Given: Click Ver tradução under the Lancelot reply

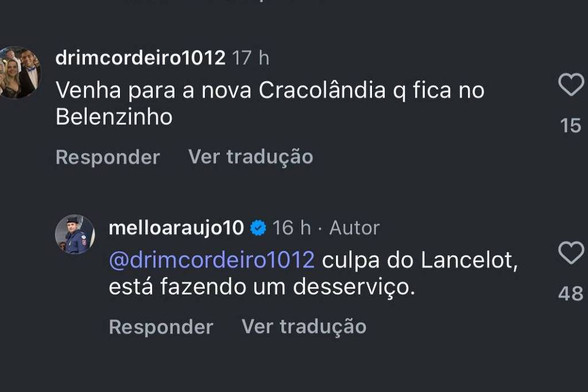Looking at the screenshot, I should [x=304, y=327].
